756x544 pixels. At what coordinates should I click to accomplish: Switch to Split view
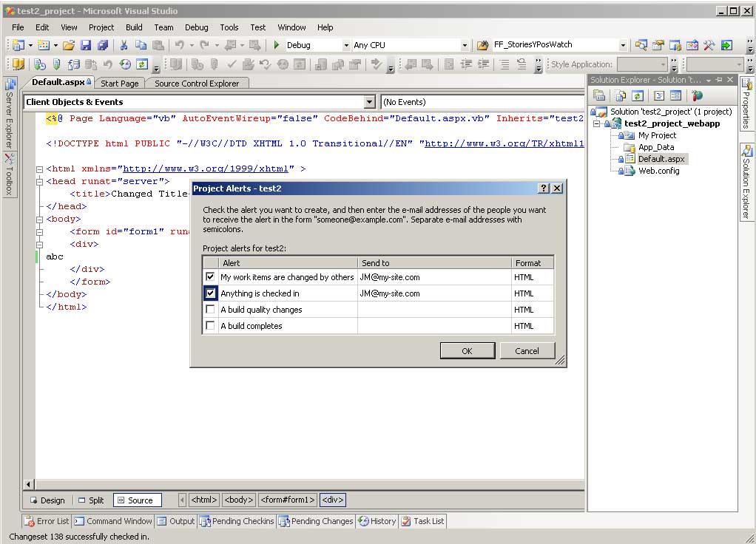(x=91, y=500)
